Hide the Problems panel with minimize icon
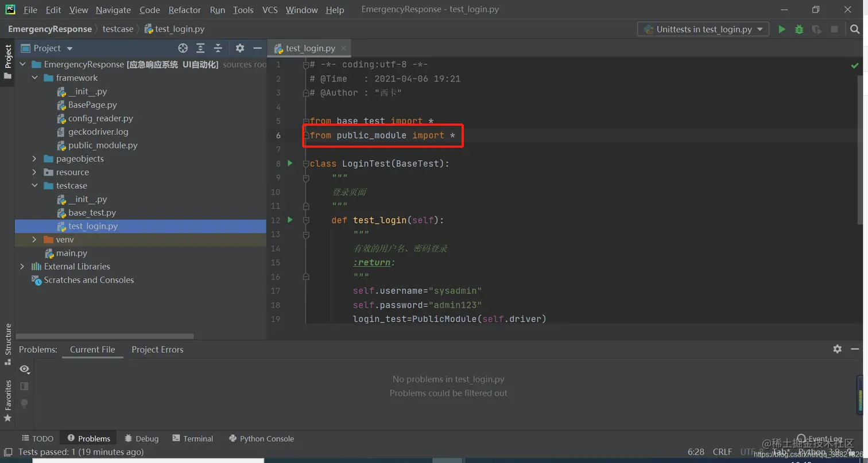868x463 pixels. 855,349
